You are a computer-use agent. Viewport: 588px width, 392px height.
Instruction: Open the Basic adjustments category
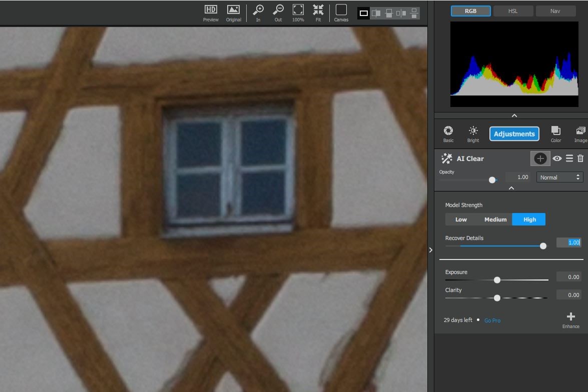click(448, 133)
